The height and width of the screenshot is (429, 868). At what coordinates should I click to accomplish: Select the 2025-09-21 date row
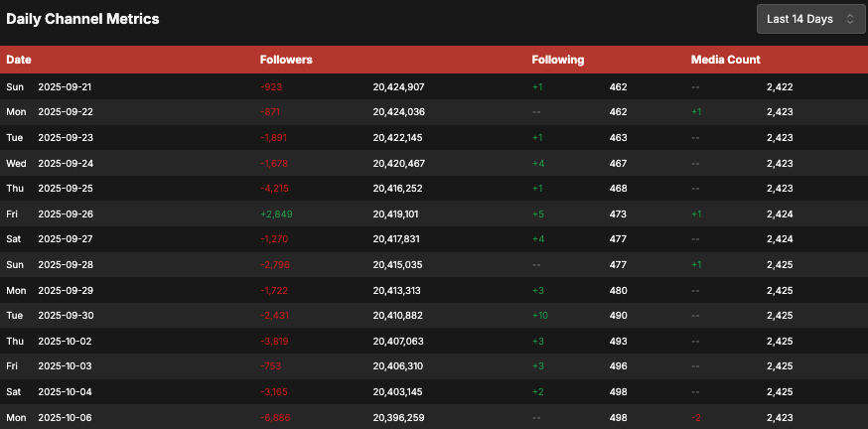[65, 87]
